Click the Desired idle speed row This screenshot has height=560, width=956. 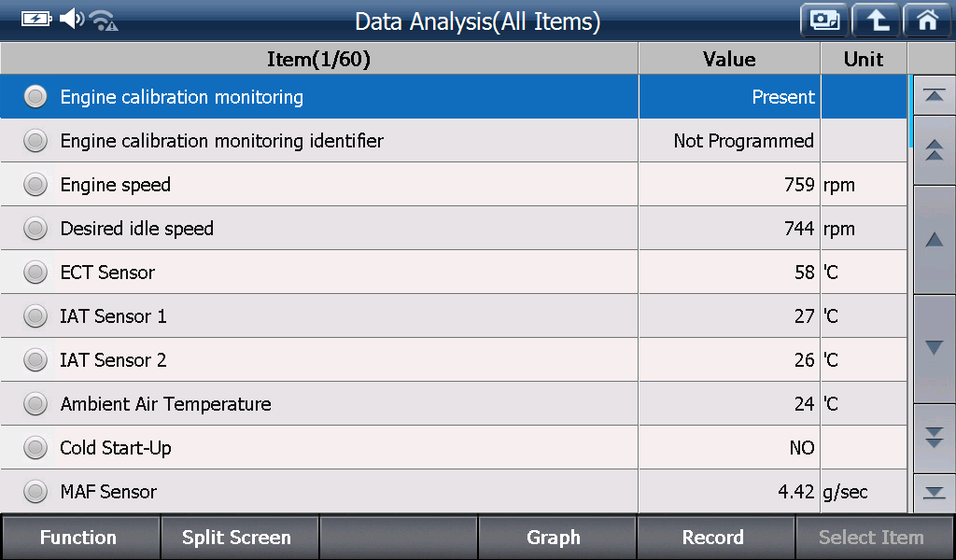pyautogui.click(x=454, y=229)
